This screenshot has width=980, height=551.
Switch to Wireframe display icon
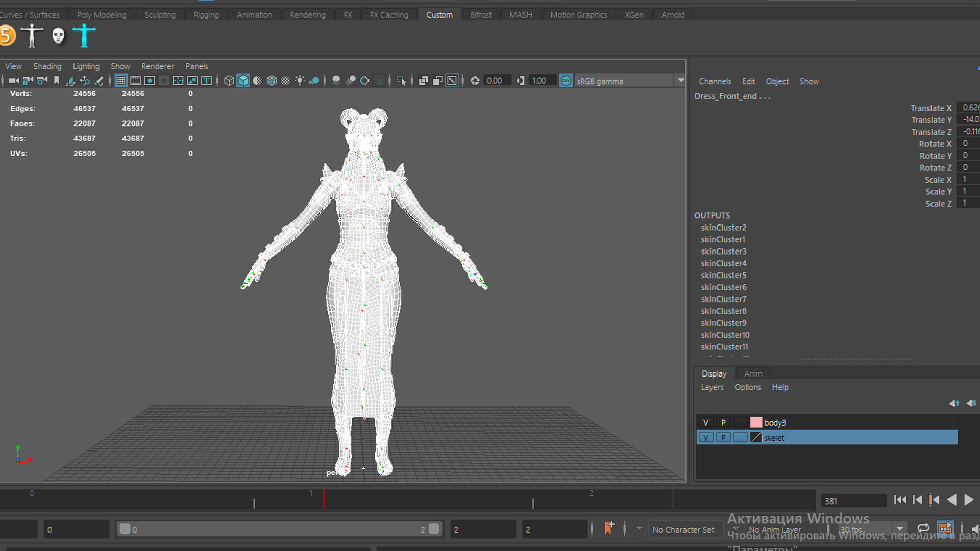tap(229, 81)
